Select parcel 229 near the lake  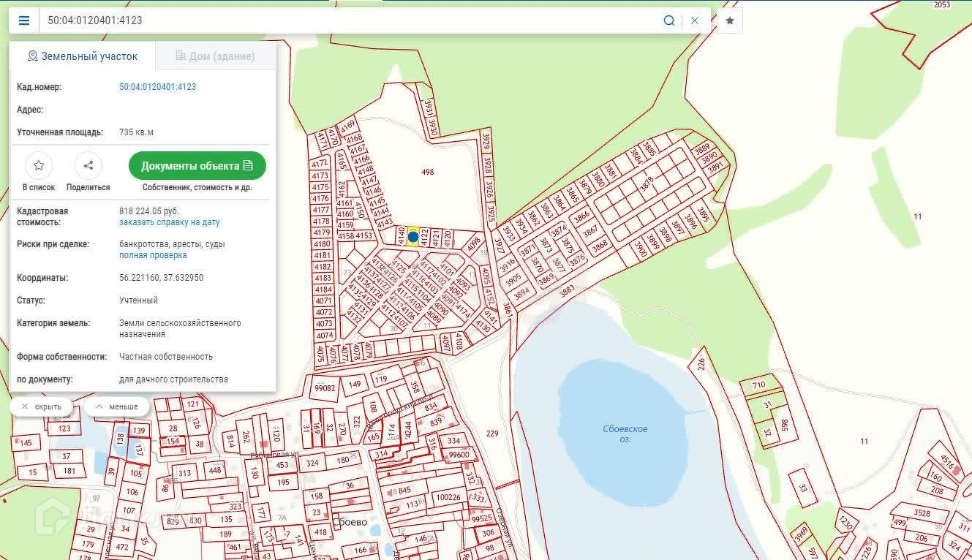492,434
